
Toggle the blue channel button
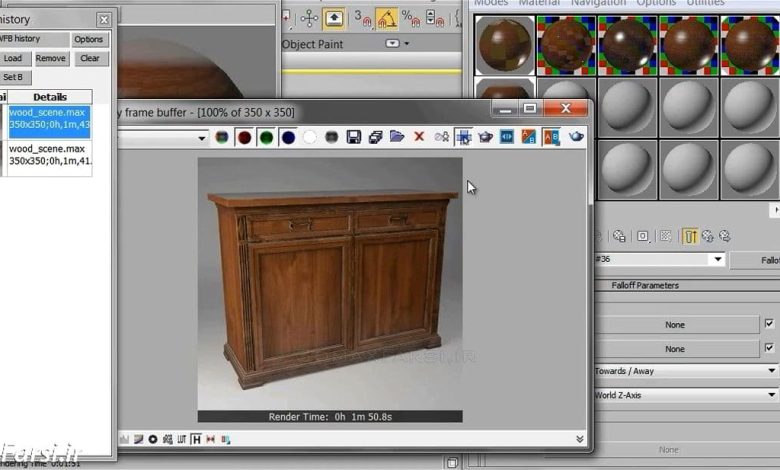point(288,137)
